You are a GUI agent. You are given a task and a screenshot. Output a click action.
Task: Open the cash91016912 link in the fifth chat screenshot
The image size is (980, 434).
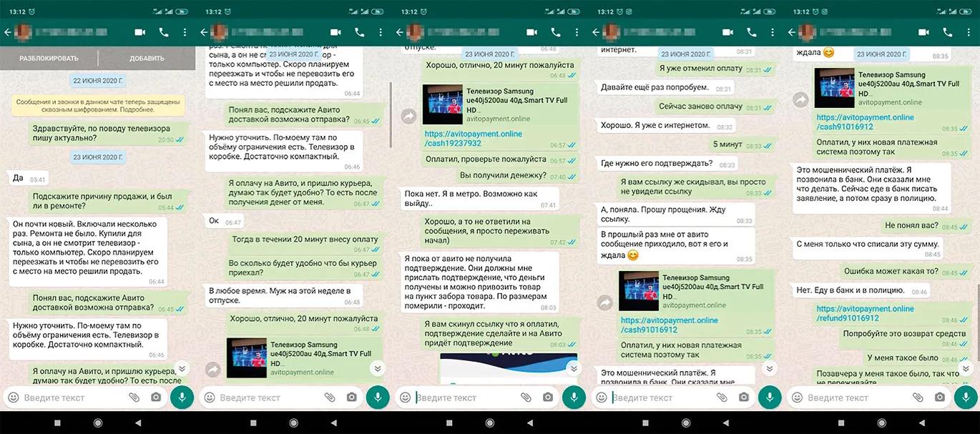pos(865,122)
